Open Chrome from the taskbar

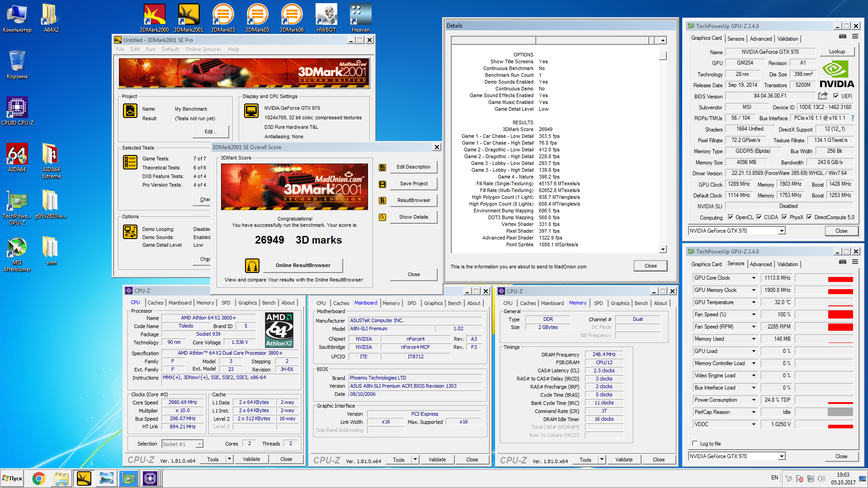click(39, 479)
